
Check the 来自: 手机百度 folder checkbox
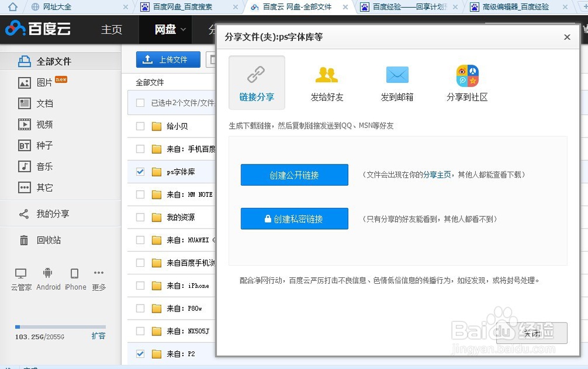coord(141,149)
